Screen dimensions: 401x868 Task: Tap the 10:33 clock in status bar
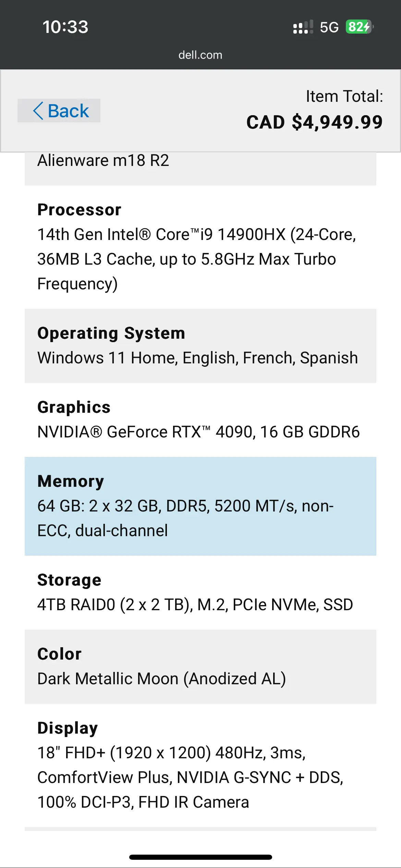[x=65, y=27]
